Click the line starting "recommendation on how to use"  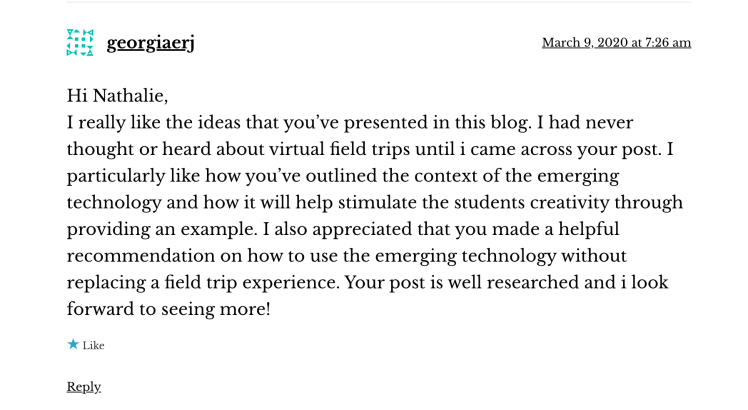pyautogui.click(x=346, y=256)
